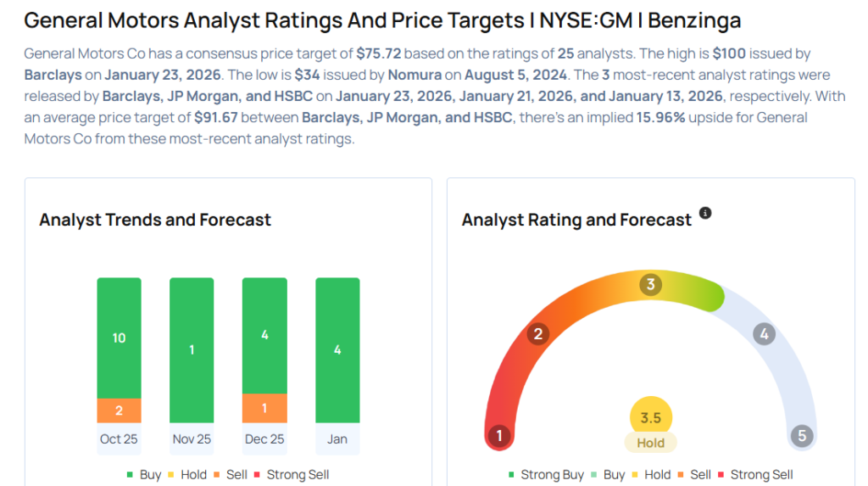Image resolution: width=868 pixels, height=486 pixels.
Task: Select Dec 25 orange Sell segment showing 1
Action: pos(264,408)
